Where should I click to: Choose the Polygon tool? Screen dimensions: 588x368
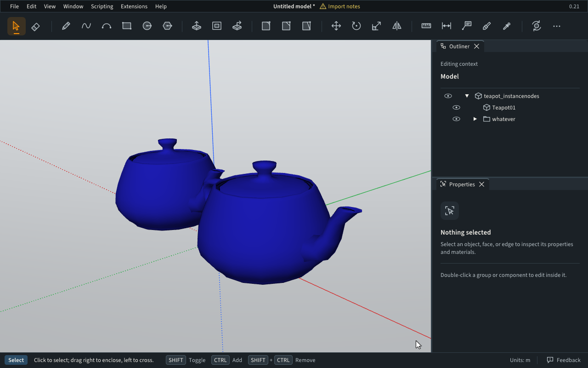pos(167,26)
